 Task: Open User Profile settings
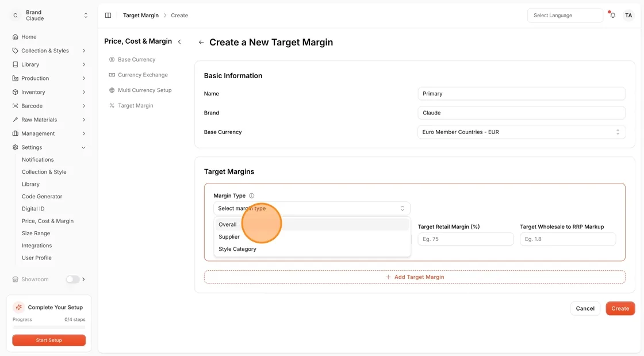coord(37,258)
